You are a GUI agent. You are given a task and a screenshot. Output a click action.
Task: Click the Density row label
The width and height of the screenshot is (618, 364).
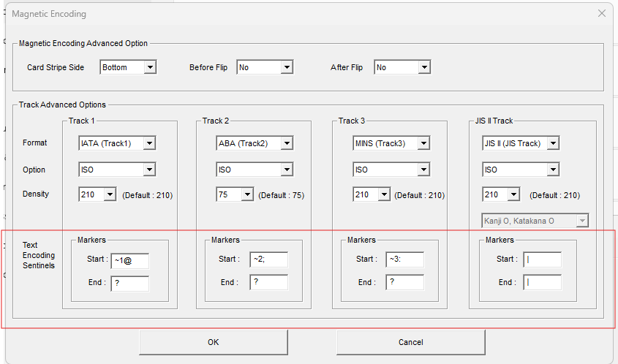(x=36, y=194)
